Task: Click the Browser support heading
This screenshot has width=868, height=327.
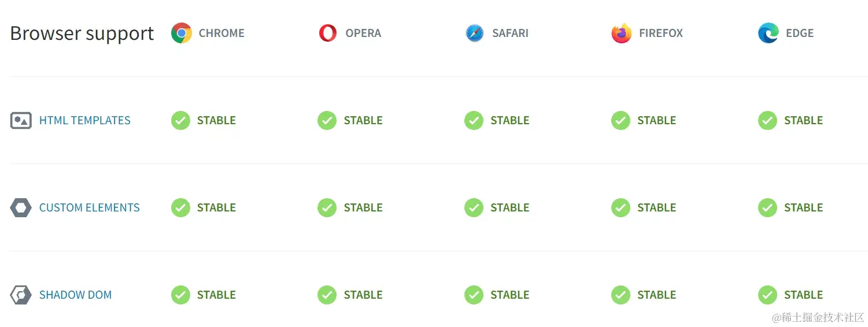Action: 82,34
